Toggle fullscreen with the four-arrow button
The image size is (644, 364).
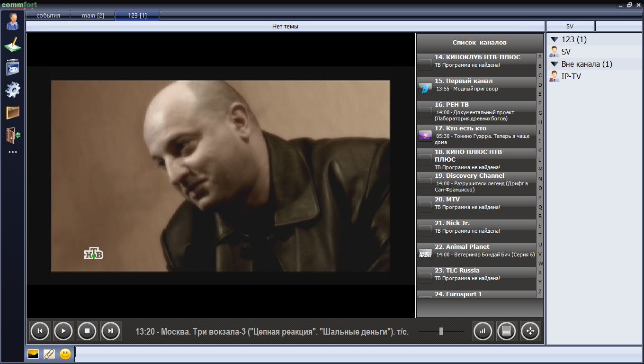530,331
